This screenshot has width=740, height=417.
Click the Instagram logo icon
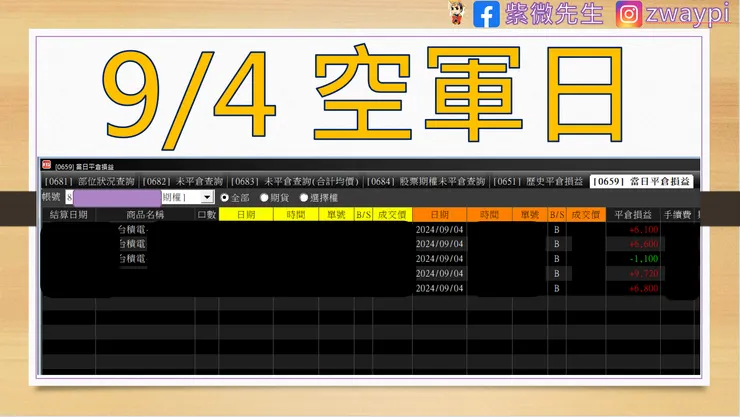click(x=629, y=14)
